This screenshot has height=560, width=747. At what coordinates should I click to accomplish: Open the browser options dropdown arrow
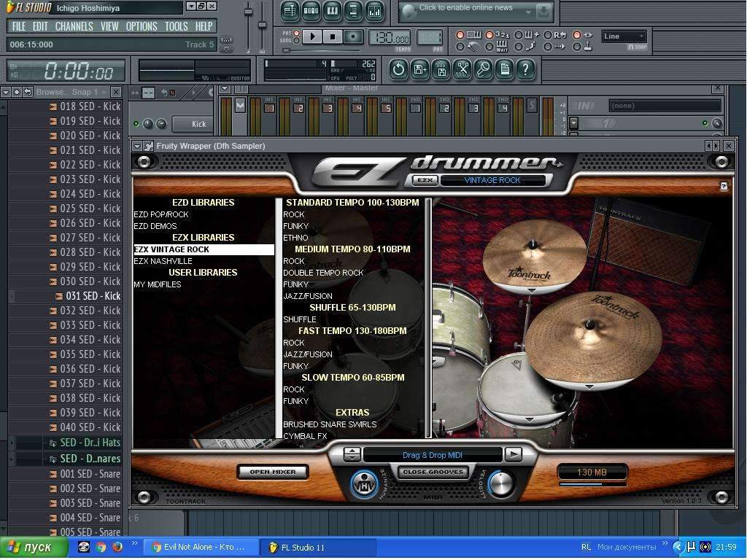coord(5,92)
